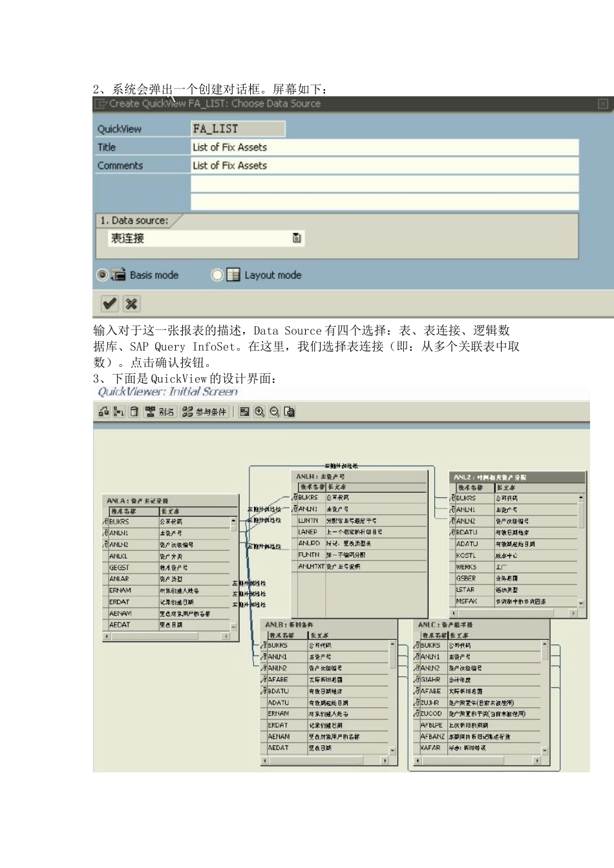
Task: Click the 1. Data source tab label
Action: 134,220
